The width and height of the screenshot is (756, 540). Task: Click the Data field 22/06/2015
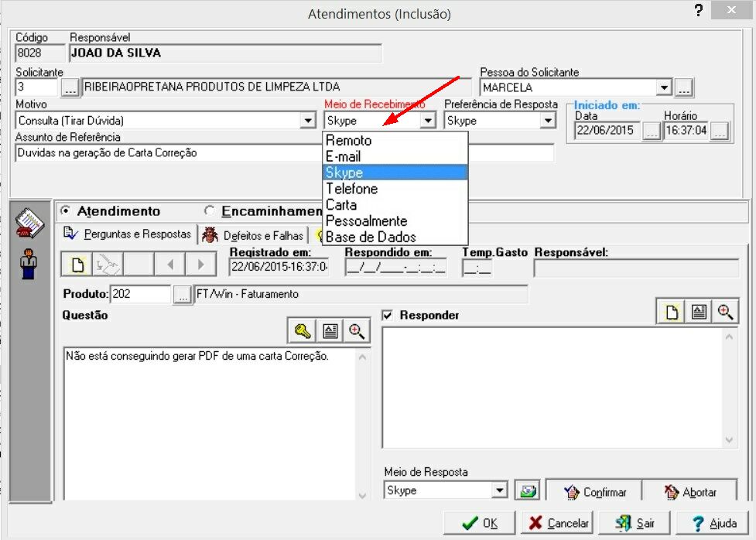tap(607, 130)
